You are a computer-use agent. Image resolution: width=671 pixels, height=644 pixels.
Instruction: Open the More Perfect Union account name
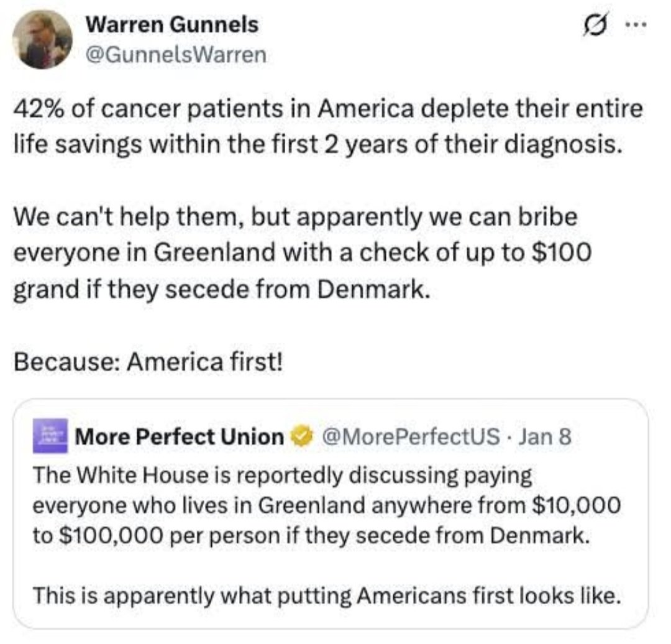pyautogui.click(x=180, y=437)
